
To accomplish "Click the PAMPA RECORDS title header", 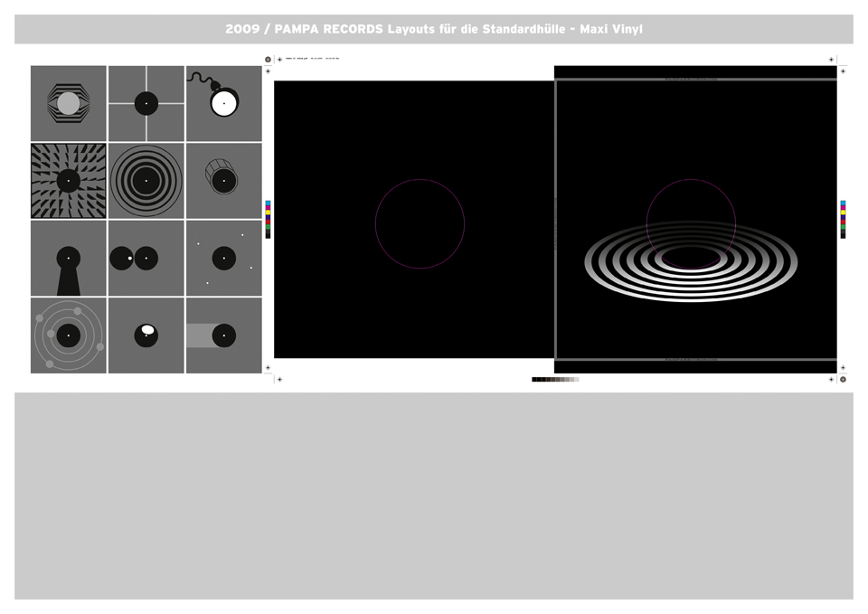I will pos(434,29).
